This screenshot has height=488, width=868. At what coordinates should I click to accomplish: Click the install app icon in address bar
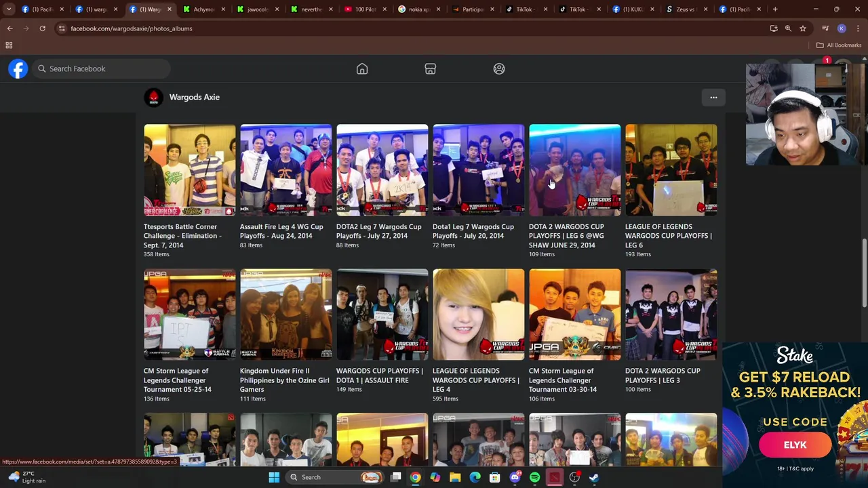point(774,28)
